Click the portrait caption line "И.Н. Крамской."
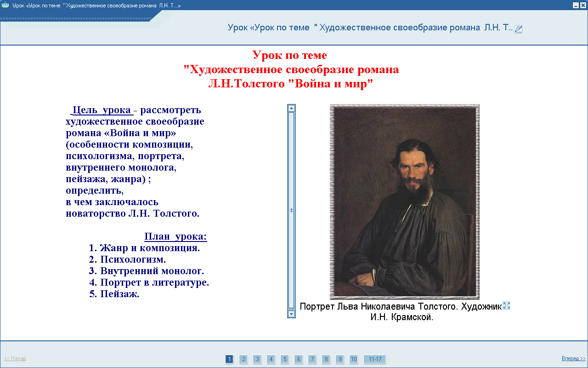 [x=402, y=317]
